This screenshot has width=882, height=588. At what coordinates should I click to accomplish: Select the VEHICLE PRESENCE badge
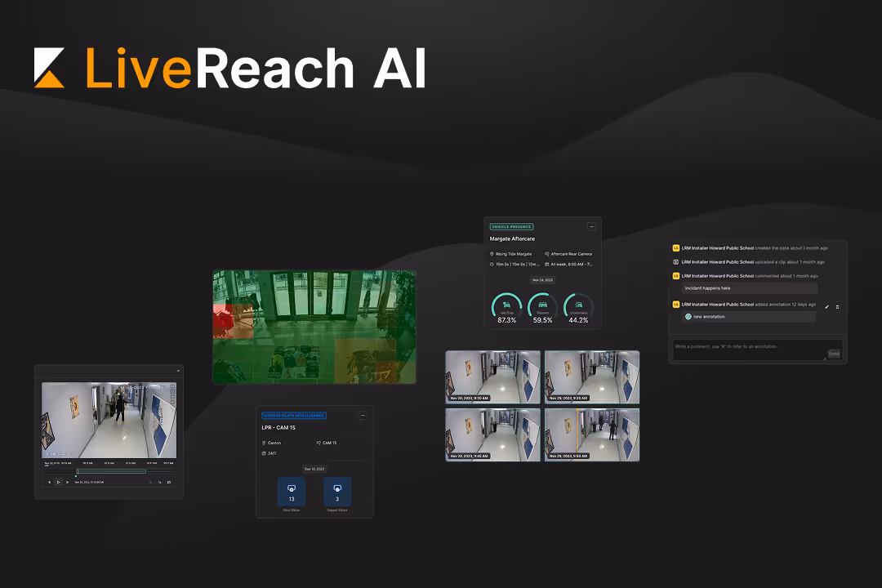coord(511,226)
